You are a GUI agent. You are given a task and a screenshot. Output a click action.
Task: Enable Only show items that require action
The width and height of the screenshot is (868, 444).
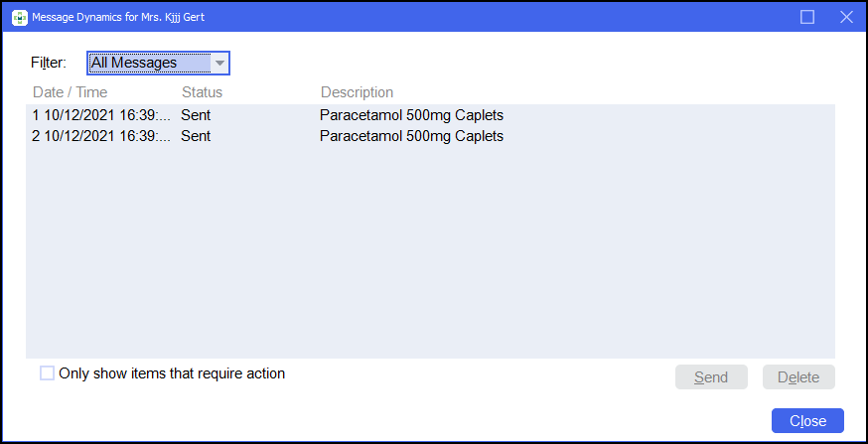[48, 373]
